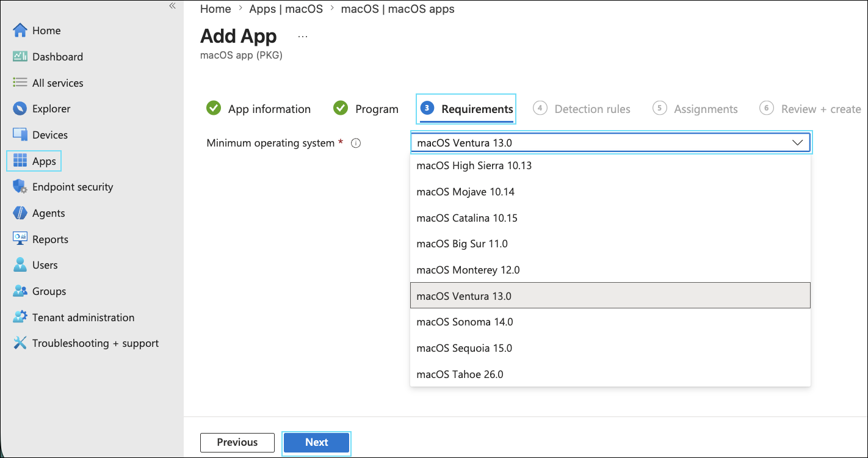Click the App information green checkmark
This screenshot has height=458, width=868.
coord(214,108)
